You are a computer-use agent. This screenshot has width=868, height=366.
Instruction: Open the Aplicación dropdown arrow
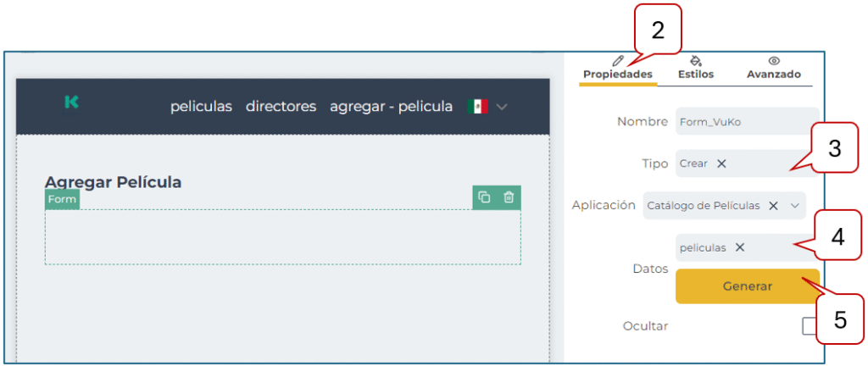click(794, 205)
